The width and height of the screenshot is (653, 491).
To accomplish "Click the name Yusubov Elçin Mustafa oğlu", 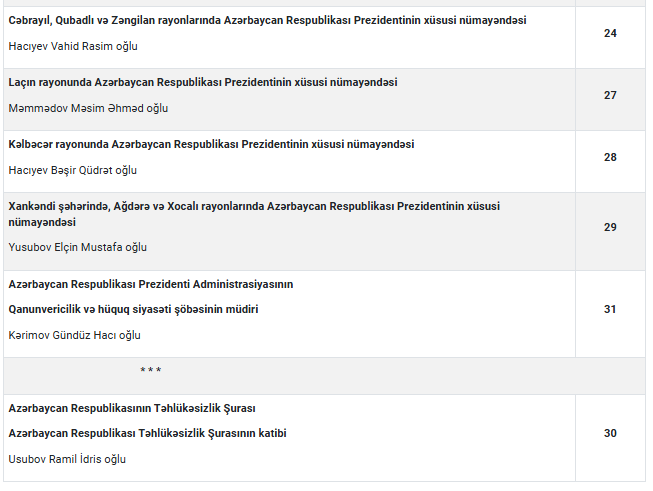I will [77, 247].
